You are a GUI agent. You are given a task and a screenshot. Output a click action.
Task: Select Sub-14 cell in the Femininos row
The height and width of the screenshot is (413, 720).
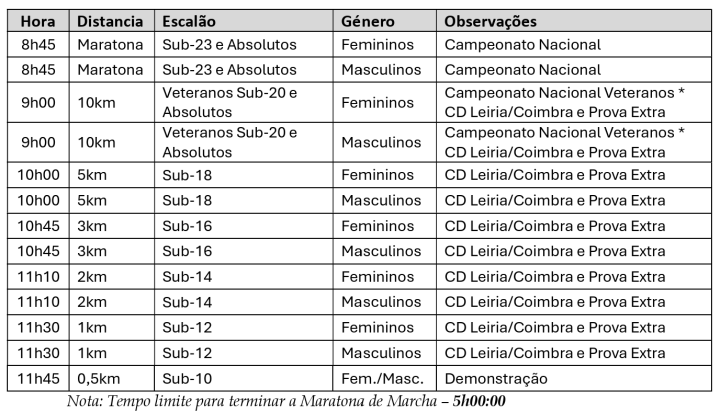click(188, 277)
